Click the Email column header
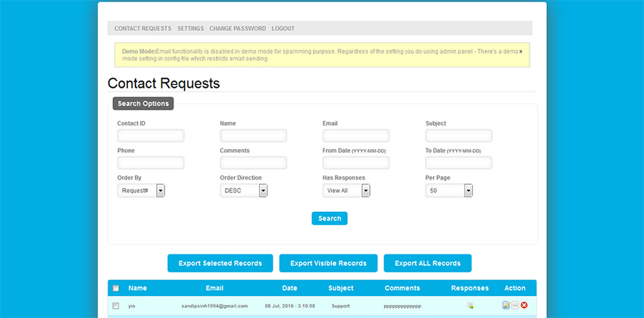This screenshot has height=318, width=644. point(214,288)
